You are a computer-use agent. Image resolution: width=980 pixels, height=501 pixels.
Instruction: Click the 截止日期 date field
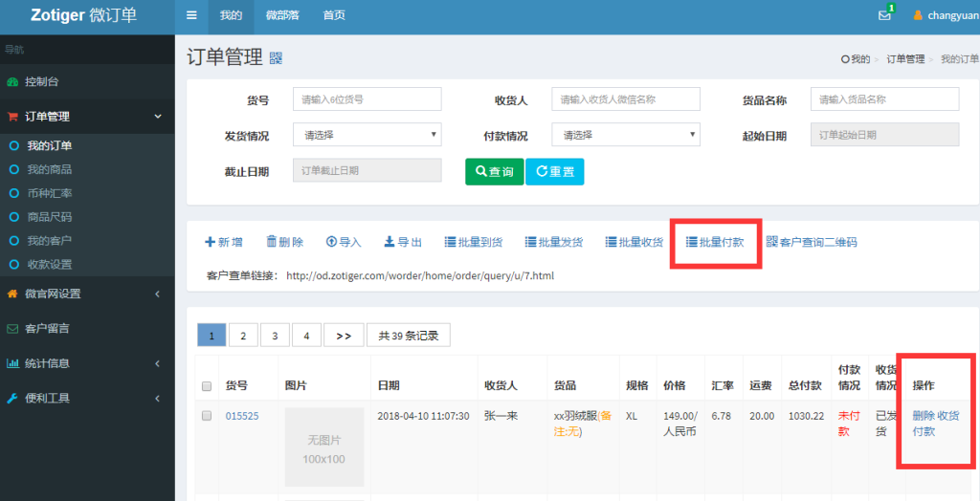pyautogui.click(x=367, y=170)
